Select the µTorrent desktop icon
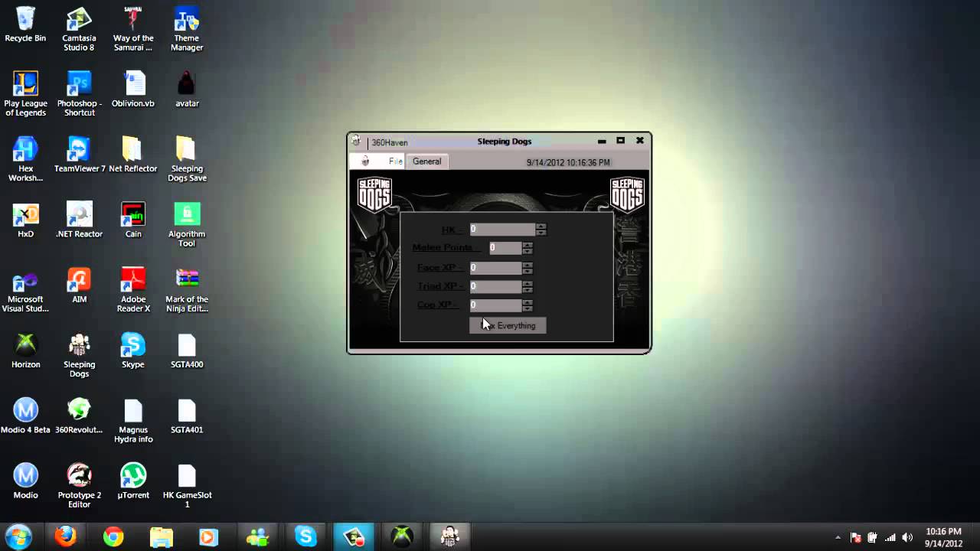Viewport: 980px width, 551px height. (x=133, y=481)
